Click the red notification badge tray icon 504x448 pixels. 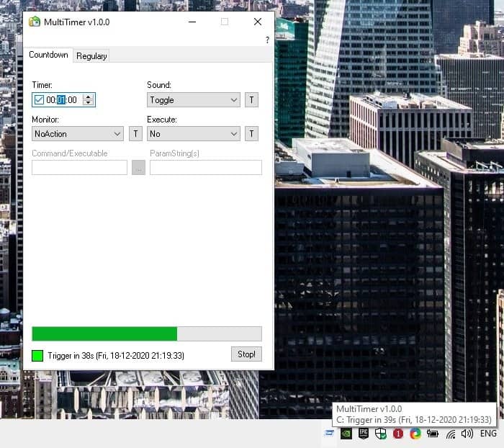(398, 434)
